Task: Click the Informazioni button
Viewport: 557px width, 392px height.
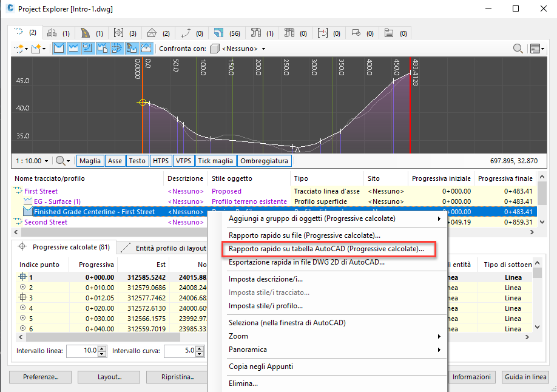Action: 471,377
